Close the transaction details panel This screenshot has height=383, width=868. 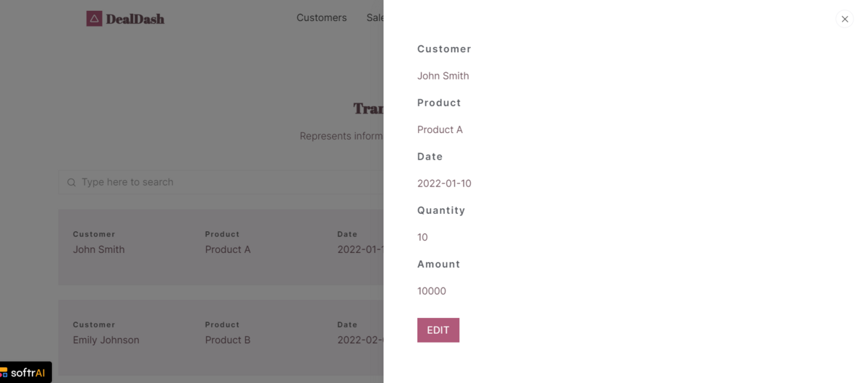[844, 20]
